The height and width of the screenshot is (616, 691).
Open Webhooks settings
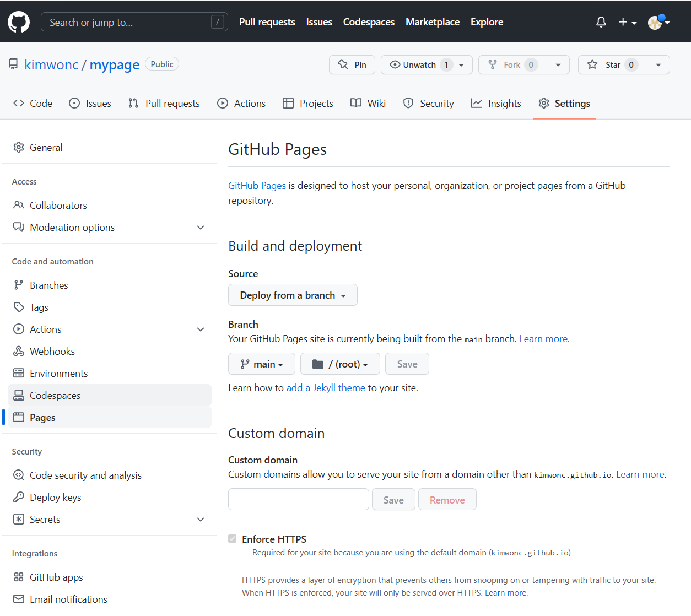(110, 351)
